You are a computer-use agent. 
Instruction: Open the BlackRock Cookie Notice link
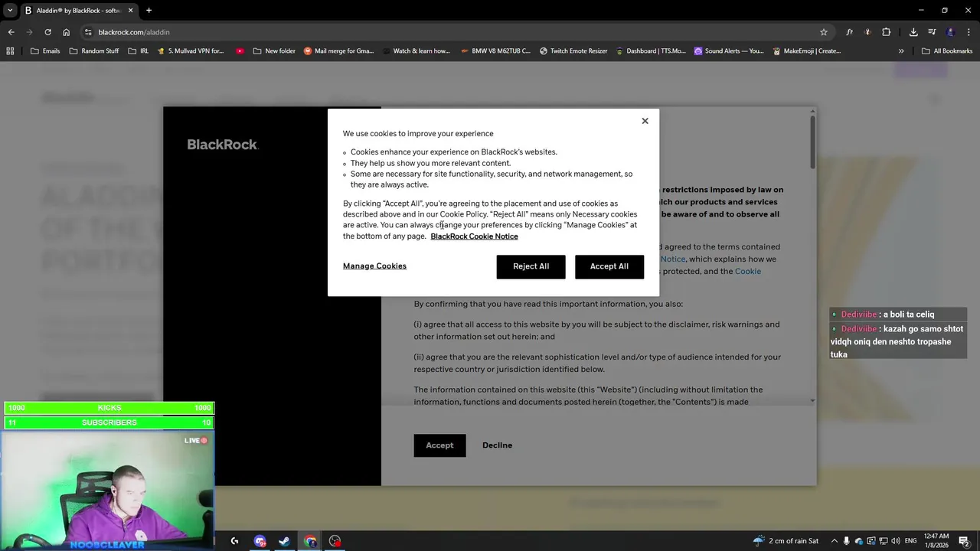474,236
